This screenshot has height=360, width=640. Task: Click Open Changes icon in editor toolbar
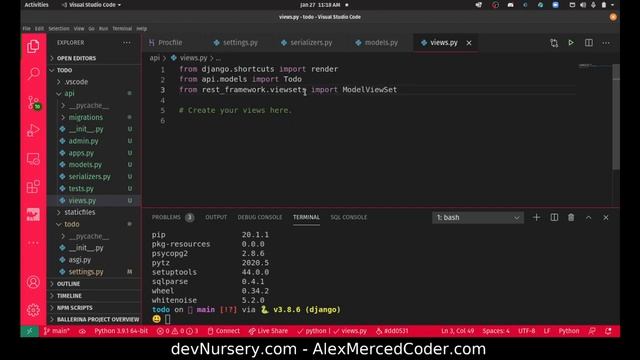[554, 43]
